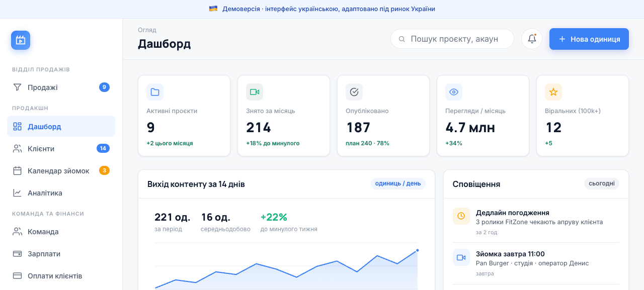Click the people icon beside Клієнти

17,149
